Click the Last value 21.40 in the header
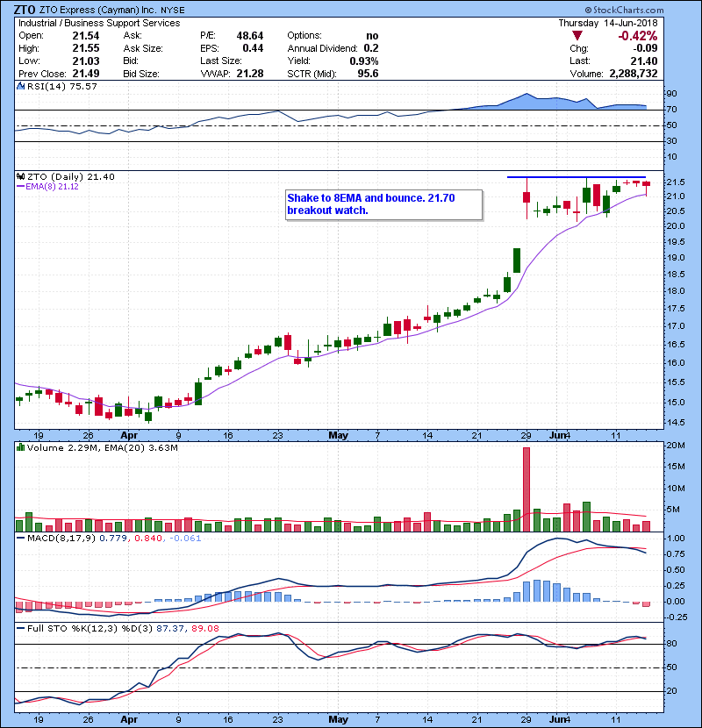This screenshot has width=702, height=728. point(644,61)
